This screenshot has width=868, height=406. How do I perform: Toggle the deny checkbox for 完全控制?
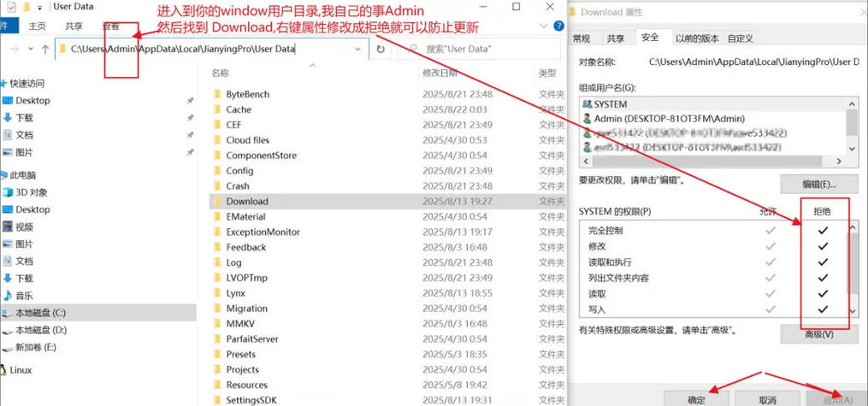click(823, 231)
